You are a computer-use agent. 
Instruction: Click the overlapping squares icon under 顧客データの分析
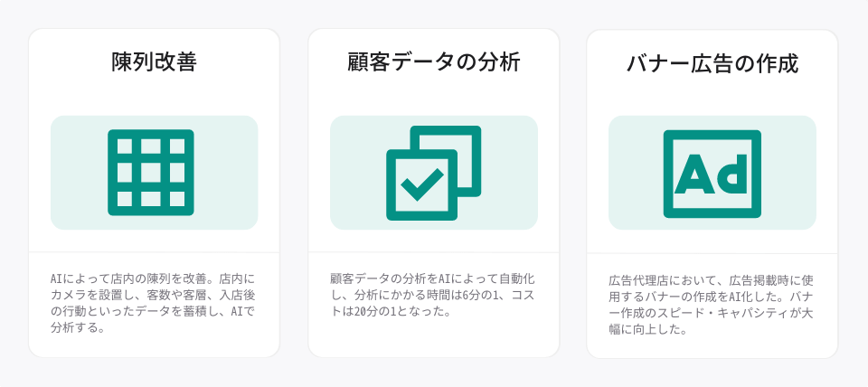click(x=433, y=173)
